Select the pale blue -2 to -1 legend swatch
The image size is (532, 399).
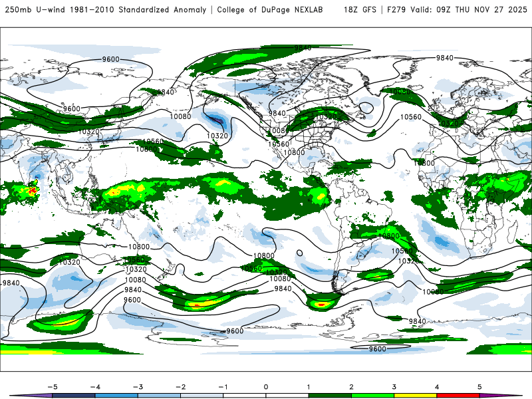[x=202, y=396]
